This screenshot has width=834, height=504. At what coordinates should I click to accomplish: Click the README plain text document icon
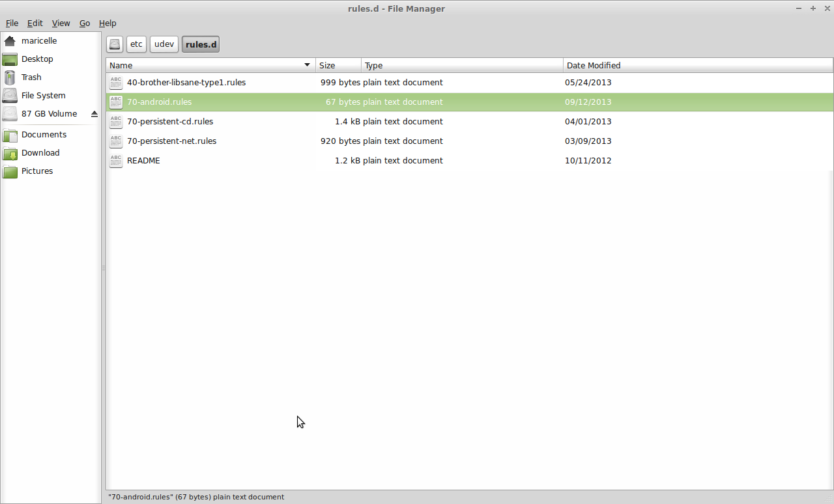pyautogui.click(x=115, y=160)
